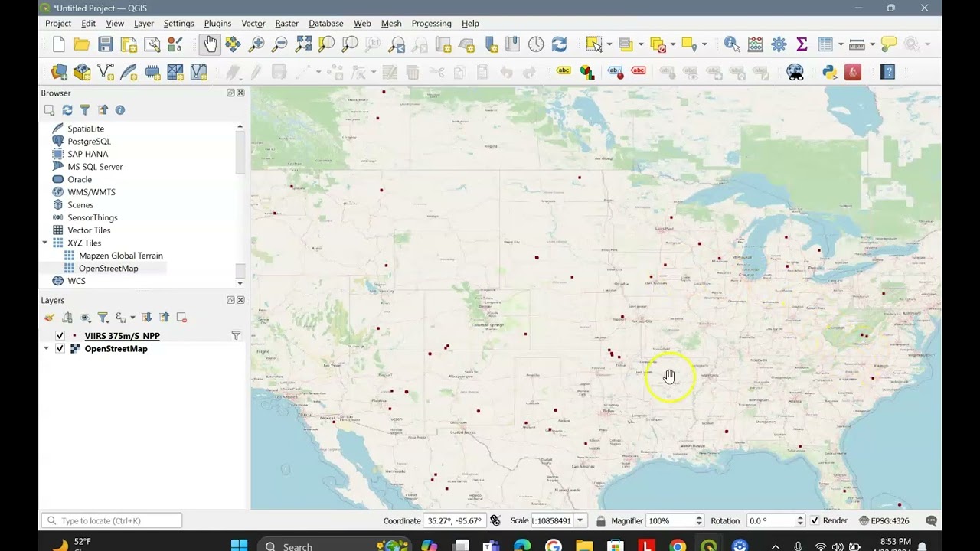Open the Data Source Manager icon

tap(59, 72)
